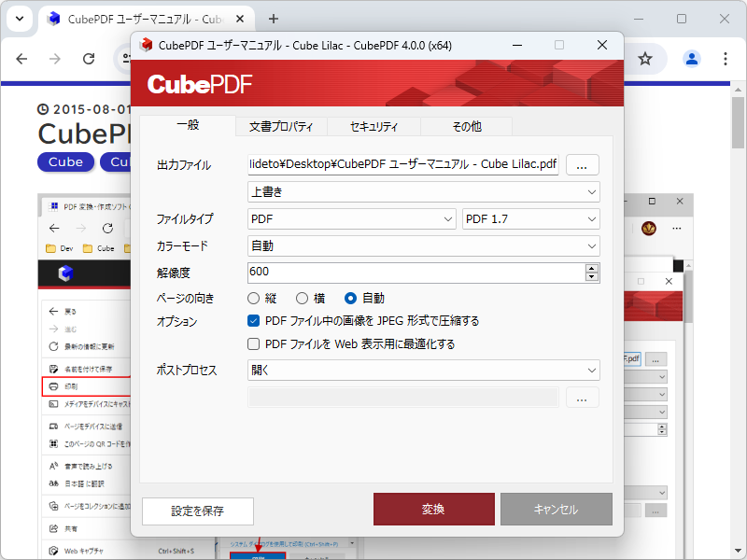Click the 設定を保存 button

tap(196, 511)
